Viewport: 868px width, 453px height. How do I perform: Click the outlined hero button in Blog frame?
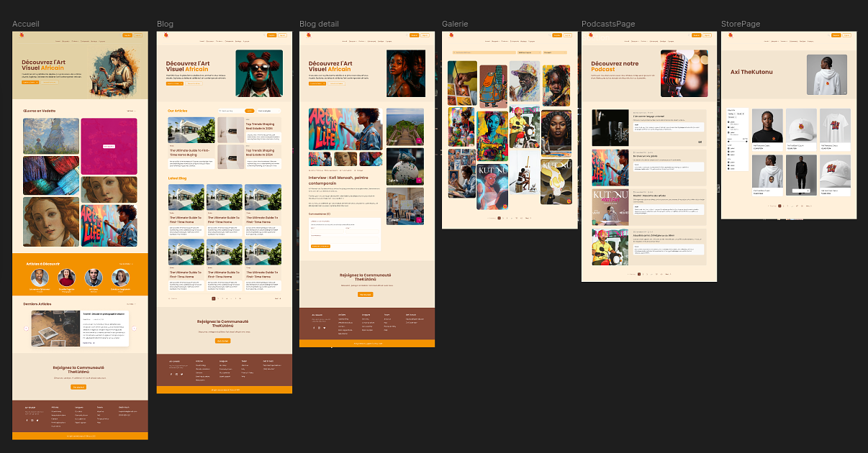pyautogui.click(x=194, y=83)
